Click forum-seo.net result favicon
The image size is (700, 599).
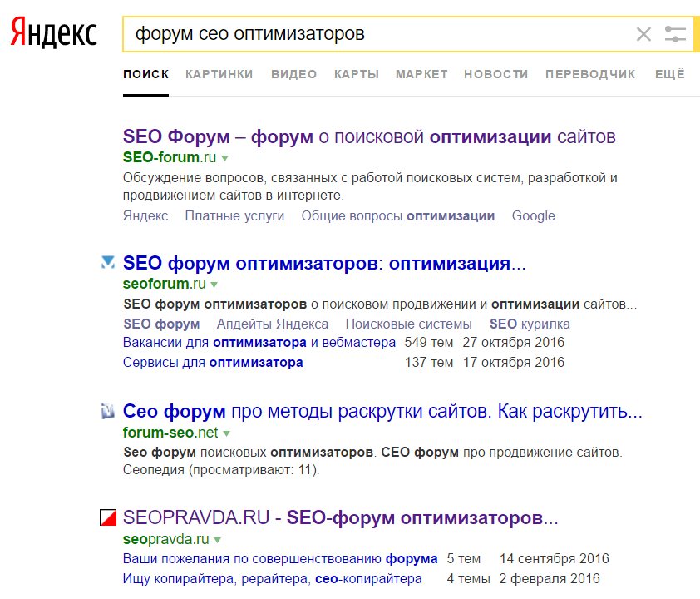(x=107, y=411)
